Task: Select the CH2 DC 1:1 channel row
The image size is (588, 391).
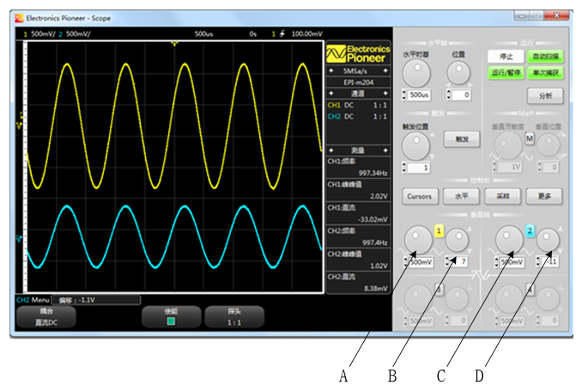Action: coord(358,116)
